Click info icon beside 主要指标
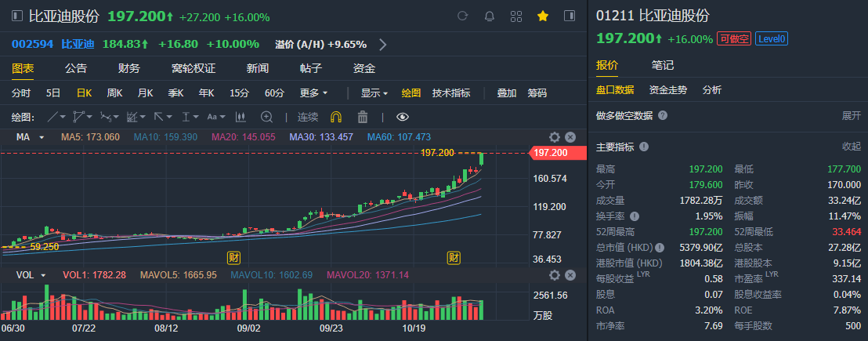Image resolution: width=868 pixels, height=341 pixels. (643, 147)
